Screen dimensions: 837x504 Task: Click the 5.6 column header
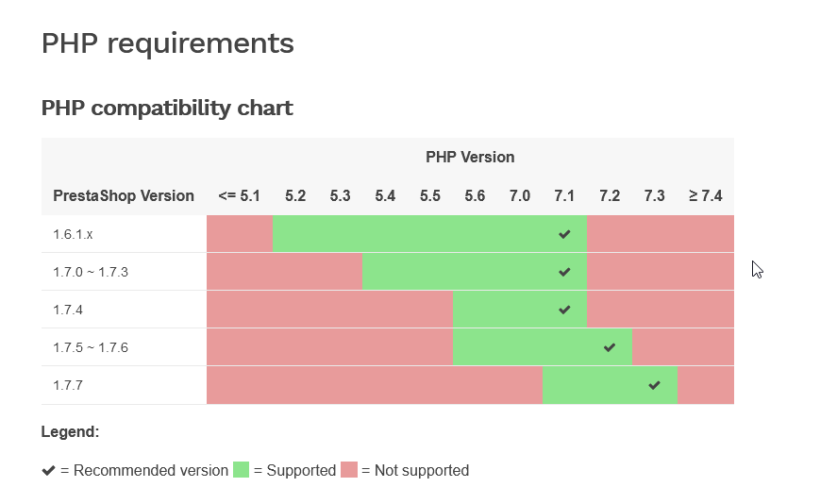pos(475,196)
